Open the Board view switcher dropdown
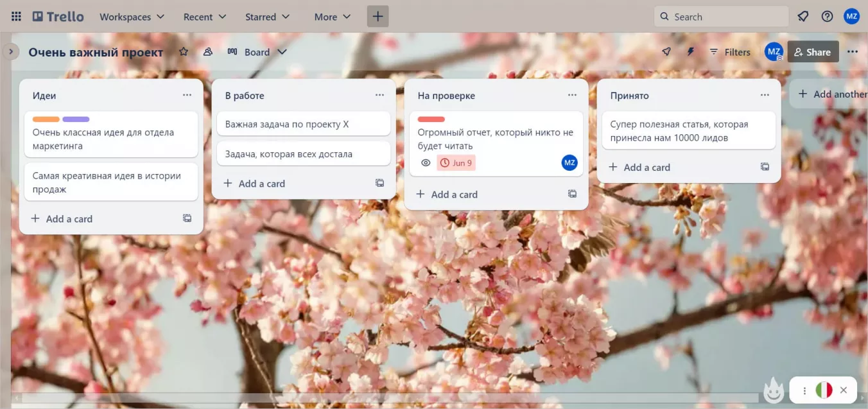 pos(257,52)
